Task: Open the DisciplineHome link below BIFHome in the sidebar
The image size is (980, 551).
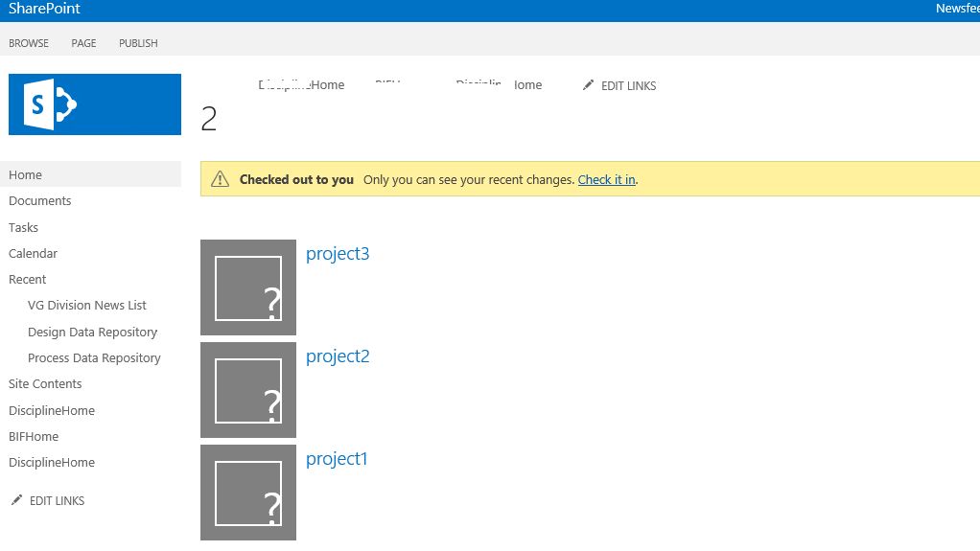Action: coord(52,462)
